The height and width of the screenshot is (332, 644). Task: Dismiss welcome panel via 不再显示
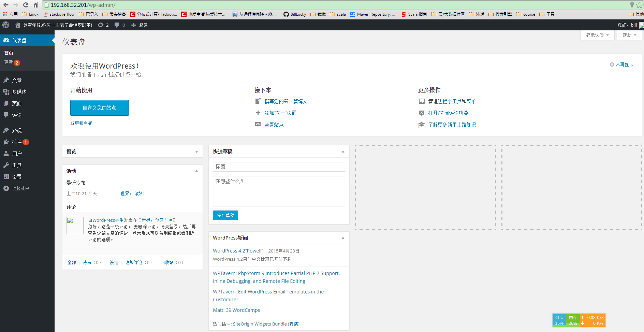pos(621,64)
